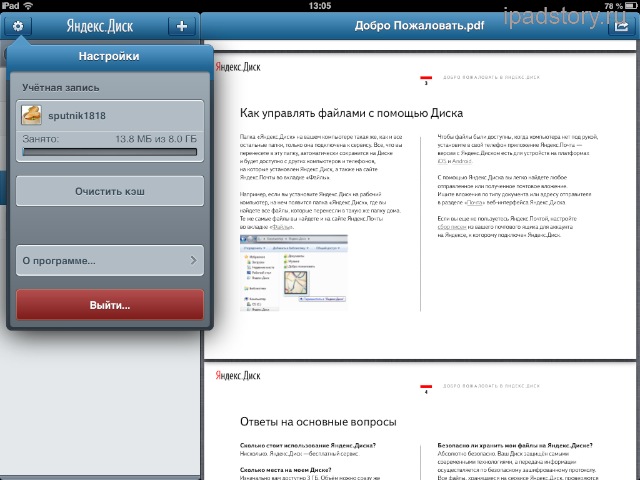Select the sputnik1818 account name
The height and width of the screenshot is (480, 640).
pos(77,116)
